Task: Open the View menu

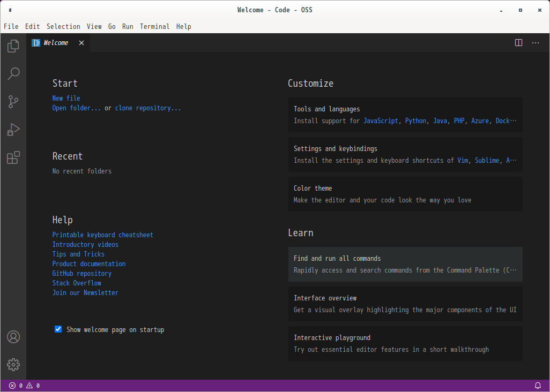Action: [94, 27]
